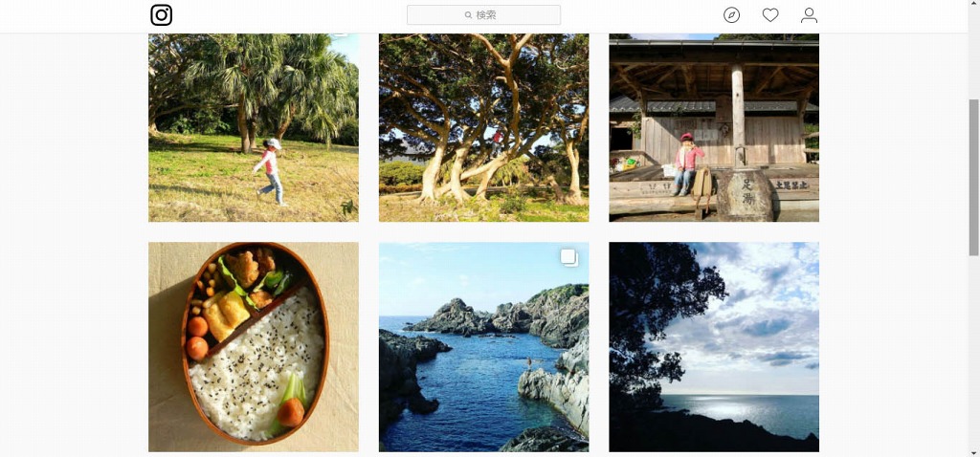Open the wooden foot bath hut photo
This screenshot has width=980, height=457.
(714, 127)
